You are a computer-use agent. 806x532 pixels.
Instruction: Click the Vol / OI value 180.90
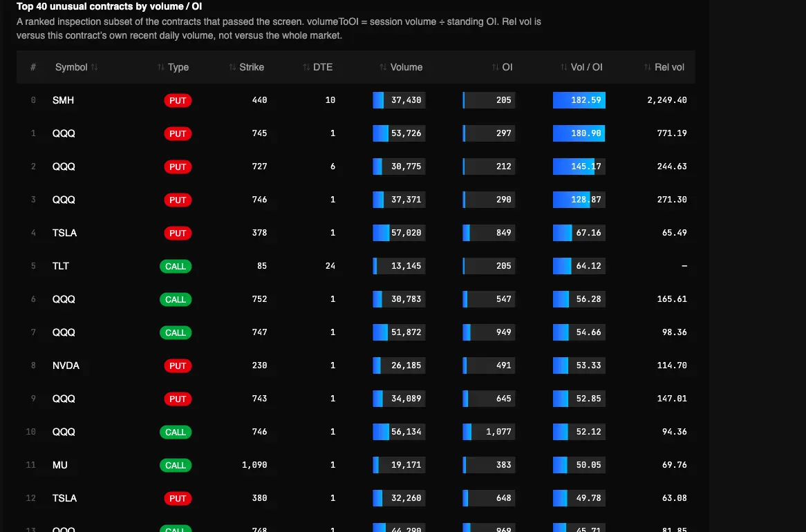(586, 133)
